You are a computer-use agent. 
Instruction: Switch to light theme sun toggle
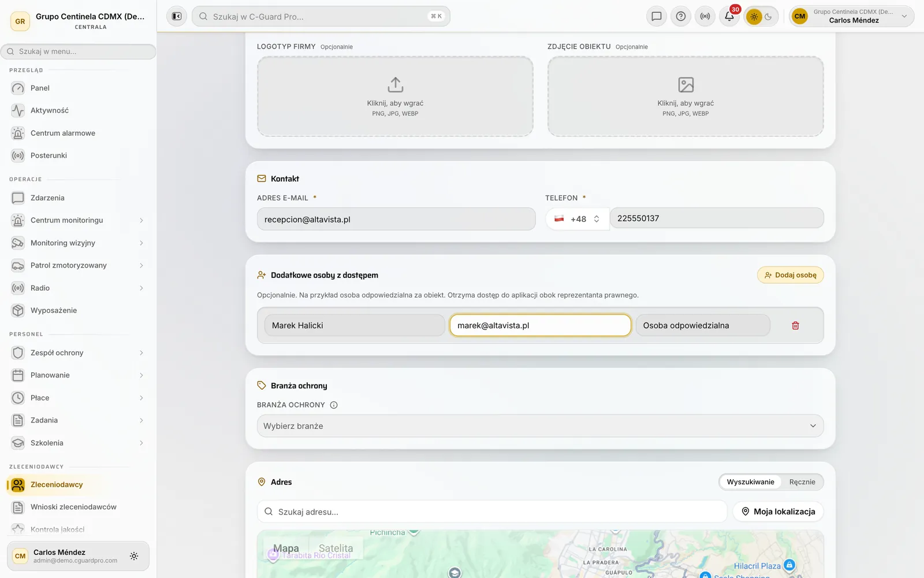(x=754, y=17)
